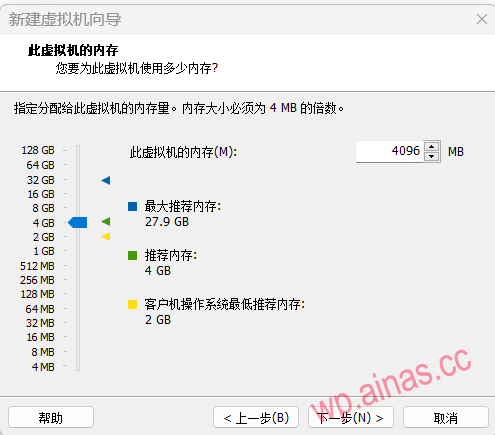Click the yellow minimum recommended memory arrow marker

106,237
